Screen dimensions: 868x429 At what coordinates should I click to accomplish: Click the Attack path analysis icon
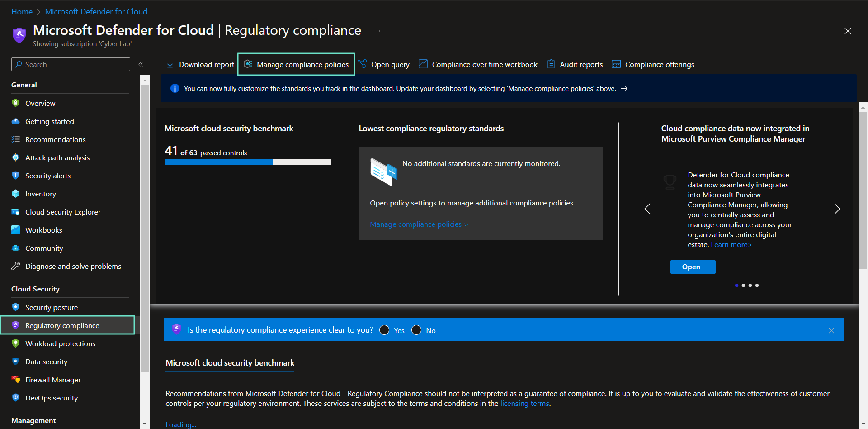pos(15,157)
